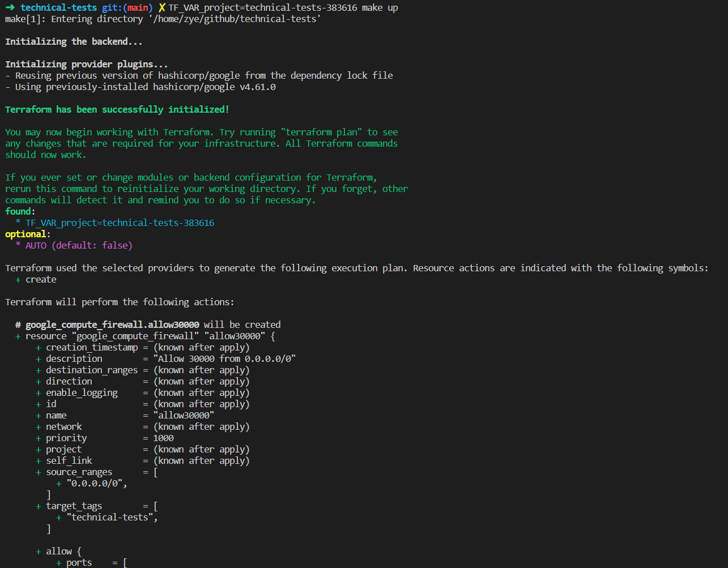Click the yellow X dirty-status marker
The height and width of the screenshot is (568, 728).
(x=161, y=7)
